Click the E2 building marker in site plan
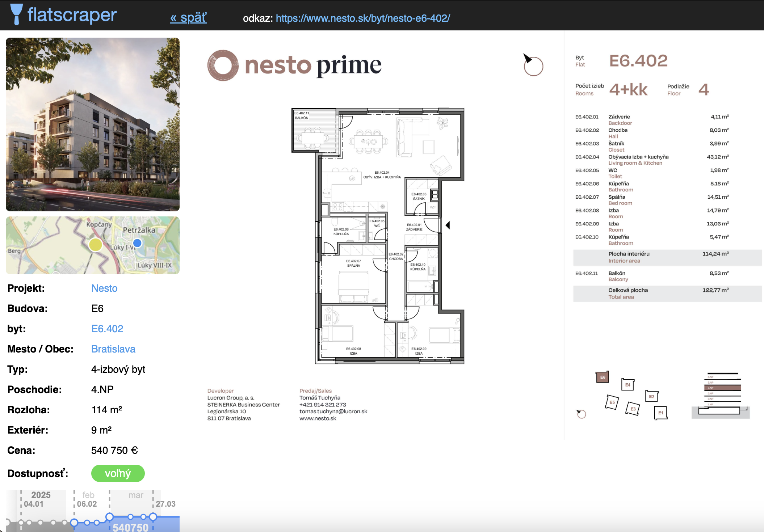 point(651,396)
